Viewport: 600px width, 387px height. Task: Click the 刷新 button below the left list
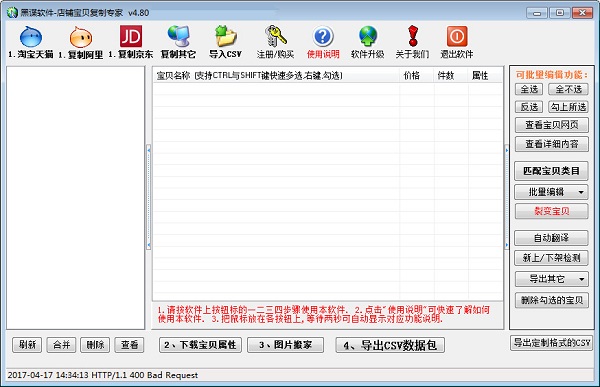27,345
